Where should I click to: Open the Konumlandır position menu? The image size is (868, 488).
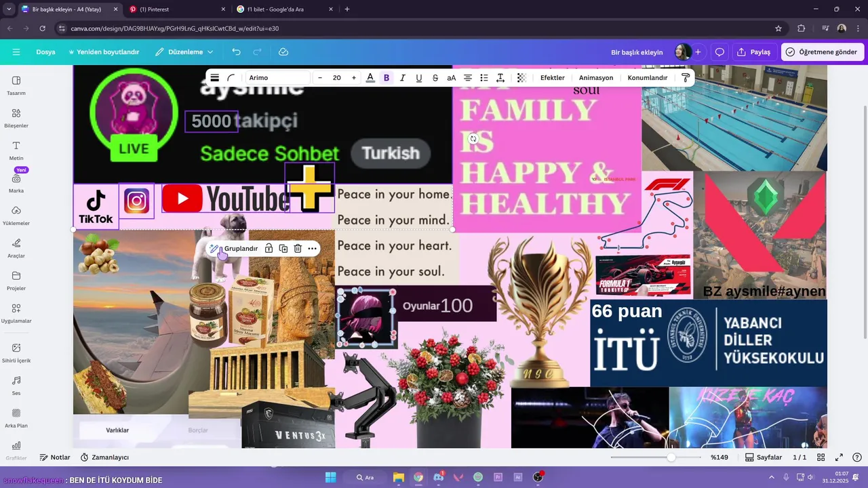point(648,78)
